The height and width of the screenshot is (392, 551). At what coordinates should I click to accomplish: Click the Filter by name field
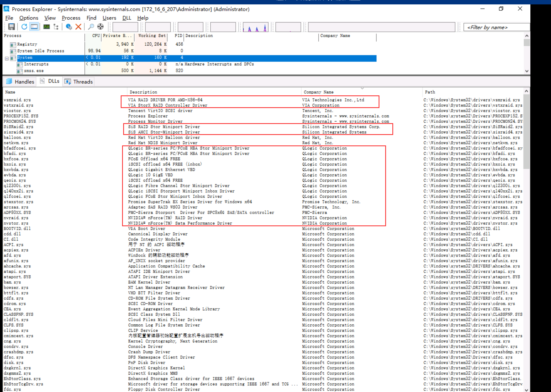click(x=496, y=27)
